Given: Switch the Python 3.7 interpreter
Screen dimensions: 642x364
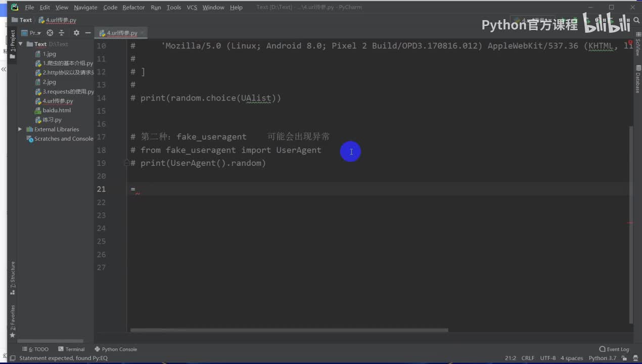Looking at the screenshot, I should (602, 358).
